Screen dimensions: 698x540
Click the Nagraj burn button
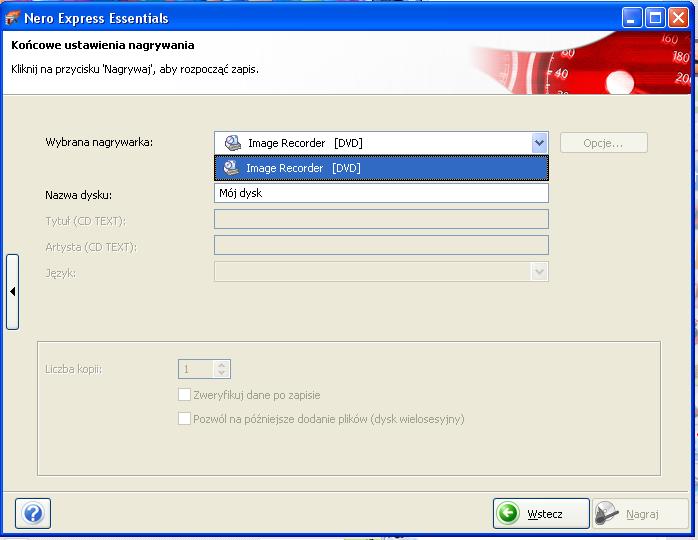click(x=640, y=513)
